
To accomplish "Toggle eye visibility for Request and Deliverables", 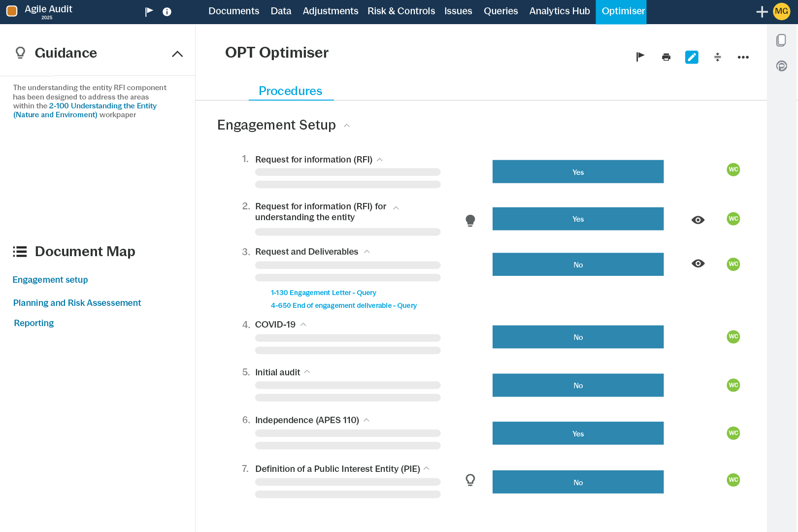I will (x=698, y=264).
